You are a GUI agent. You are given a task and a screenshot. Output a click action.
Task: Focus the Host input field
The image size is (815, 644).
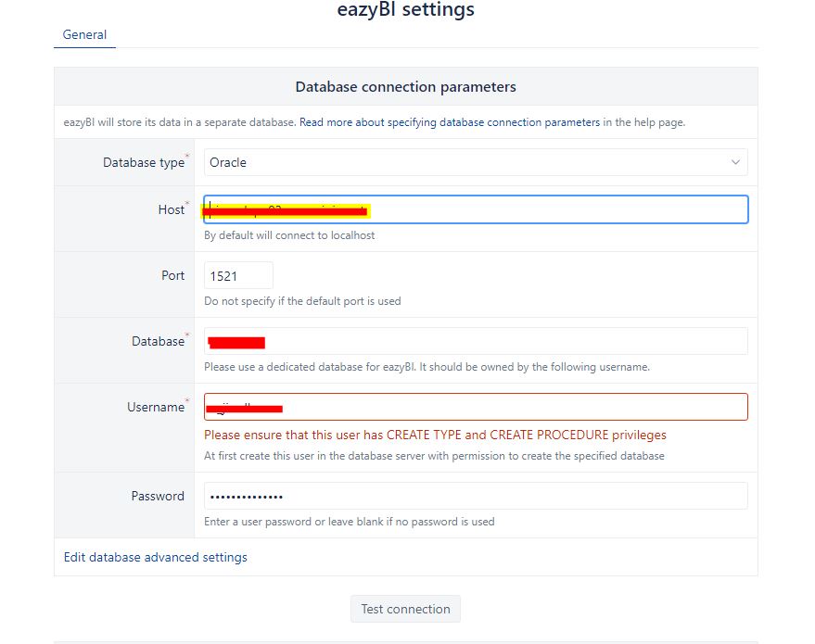476,209
